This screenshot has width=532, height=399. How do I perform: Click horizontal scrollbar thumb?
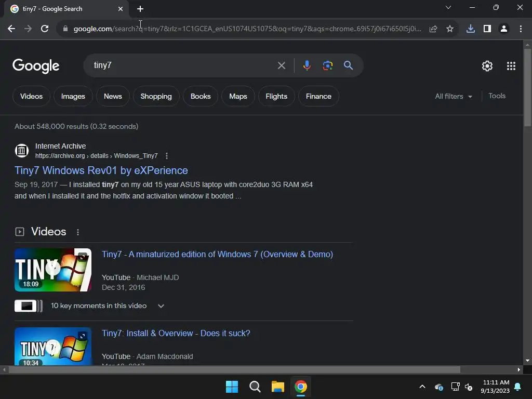tap(234, 370)
